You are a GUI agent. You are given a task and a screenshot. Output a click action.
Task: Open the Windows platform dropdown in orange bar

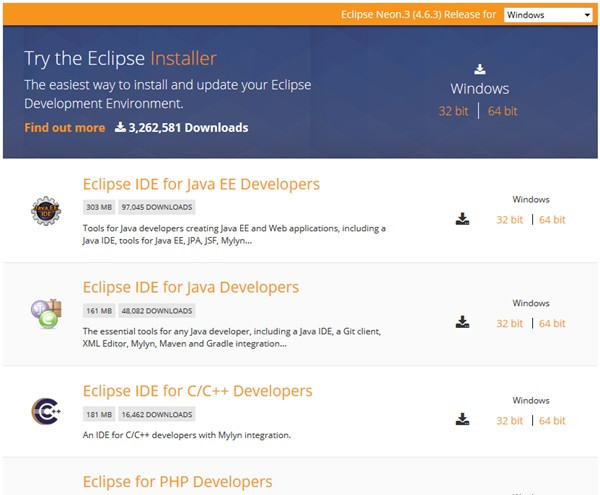coord(548,15)
